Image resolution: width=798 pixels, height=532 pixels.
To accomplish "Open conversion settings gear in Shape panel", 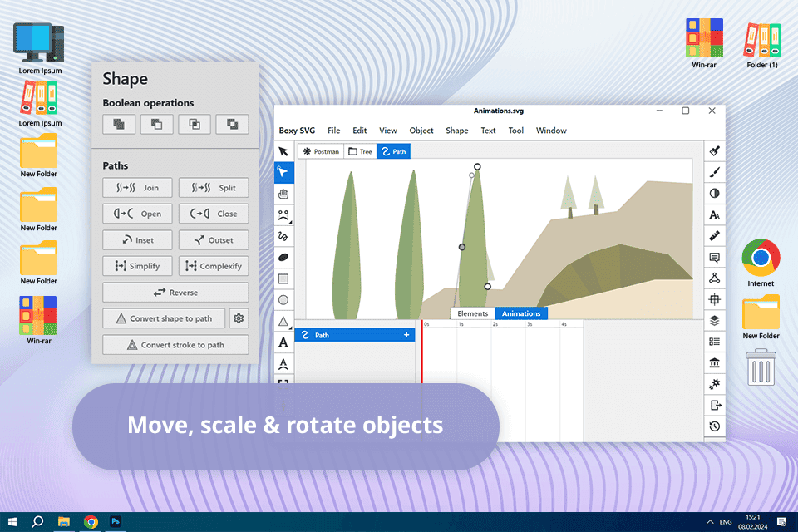I will pyautogui.click(x=239, y=318).
